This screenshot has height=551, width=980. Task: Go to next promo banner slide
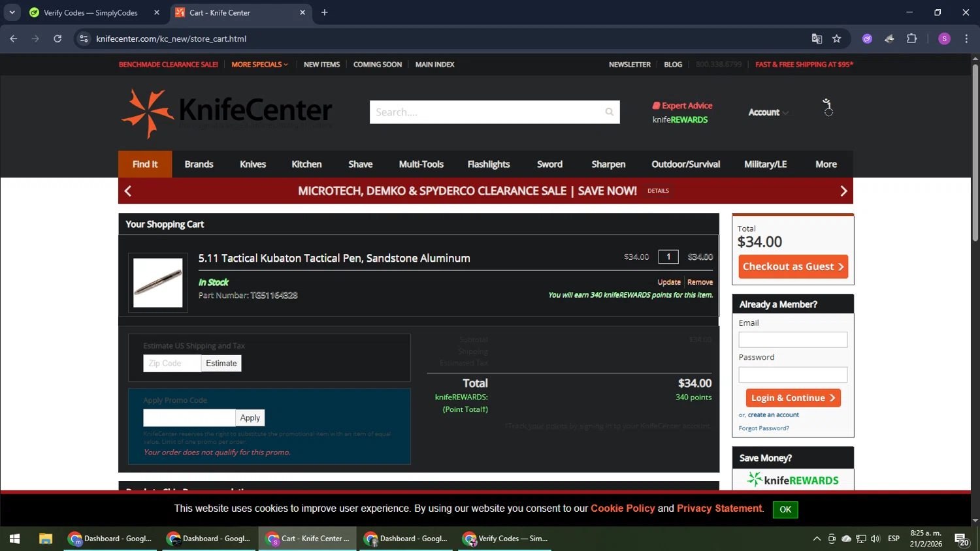click(x=843, y=191)
